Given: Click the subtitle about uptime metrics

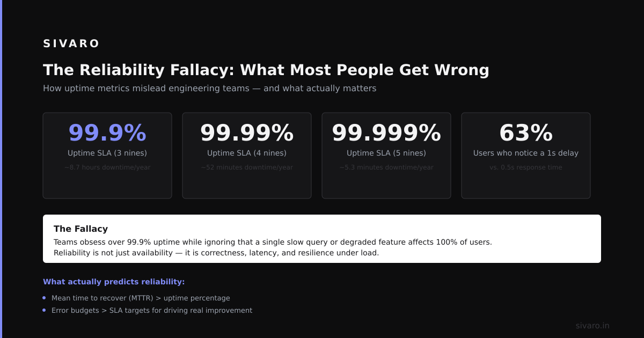Looking at the screenshot, I should [x=210, y=89].
